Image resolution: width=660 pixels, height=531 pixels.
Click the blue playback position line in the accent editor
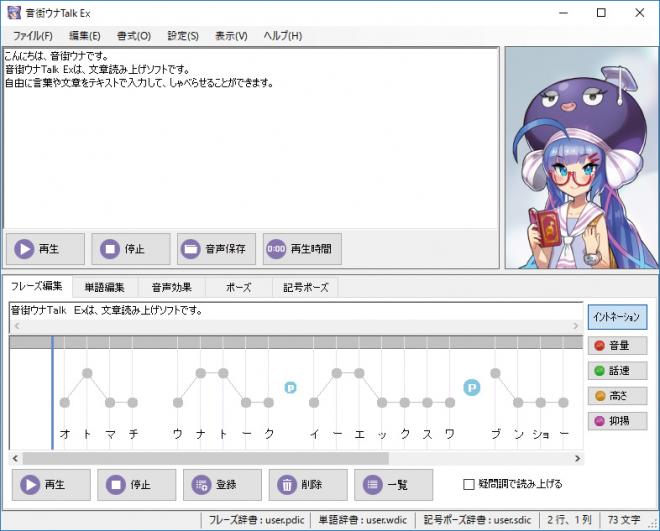[52, 393]
